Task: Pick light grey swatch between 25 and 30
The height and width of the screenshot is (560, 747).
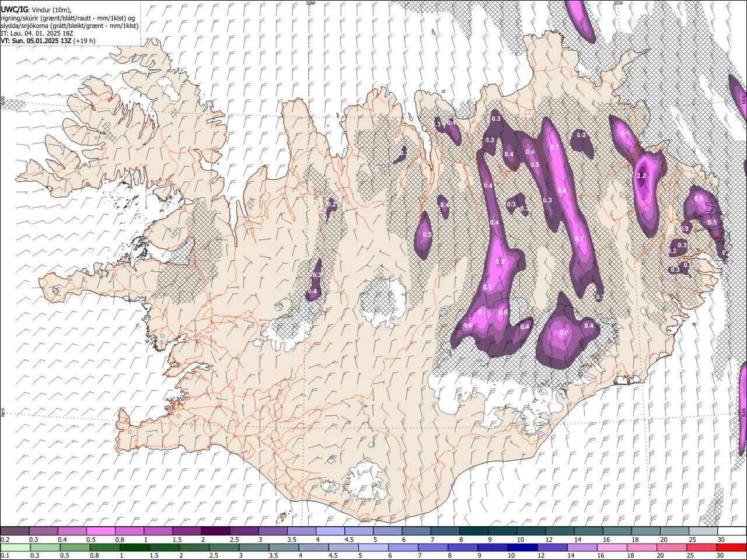Action: click(703, 531)
